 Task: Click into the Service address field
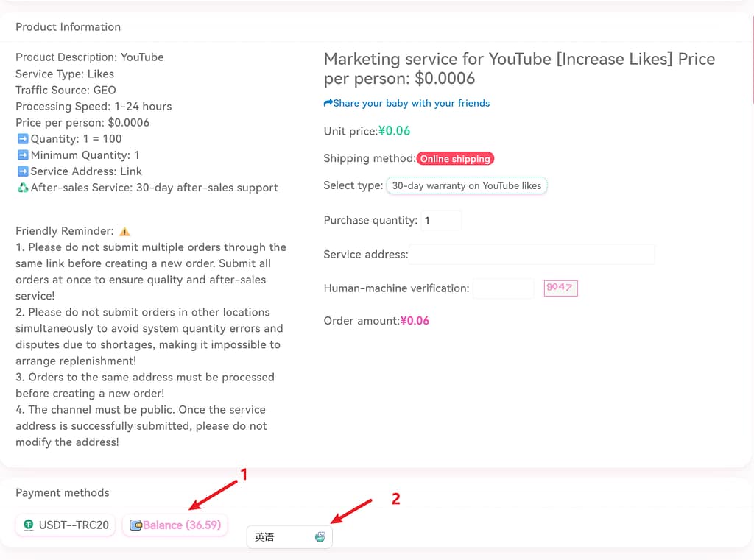(532, 255)
